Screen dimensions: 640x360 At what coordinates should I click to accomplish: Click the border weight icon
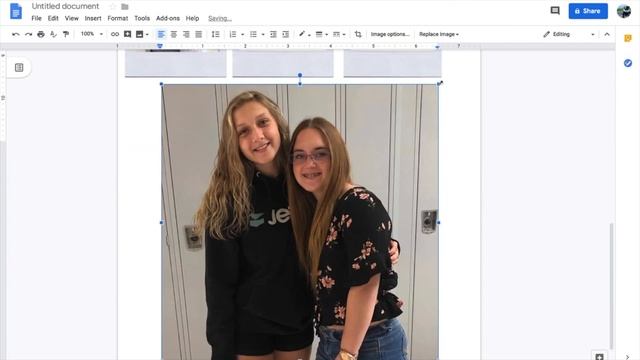coord(319,34)
